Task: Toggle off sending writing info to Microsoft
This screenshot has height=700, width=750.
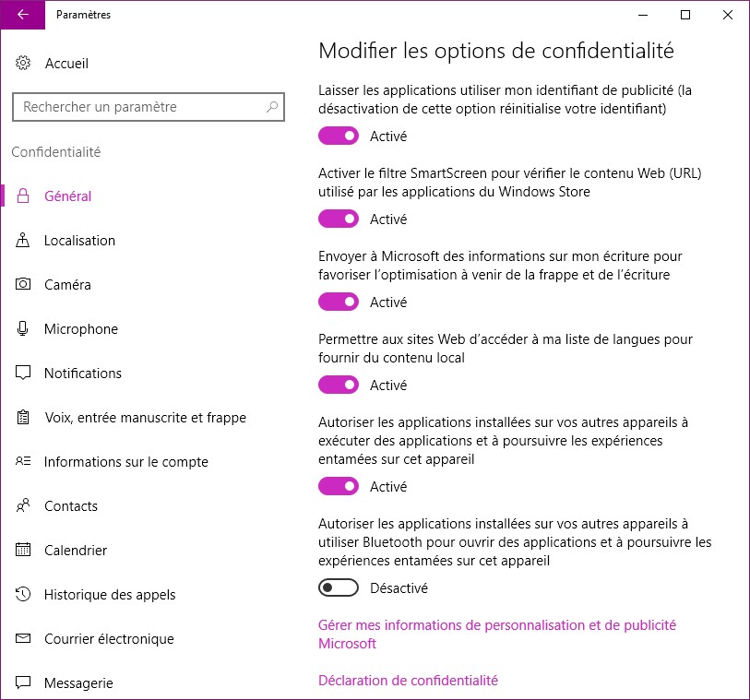Action: (x=339, y=303)
